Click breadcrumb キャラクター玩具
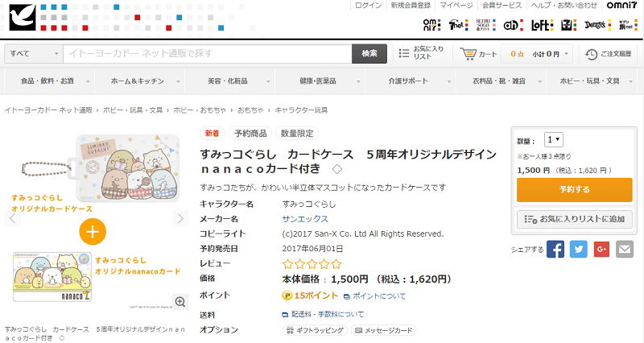This screenshot has height=343, width=644. pos(301,110)
